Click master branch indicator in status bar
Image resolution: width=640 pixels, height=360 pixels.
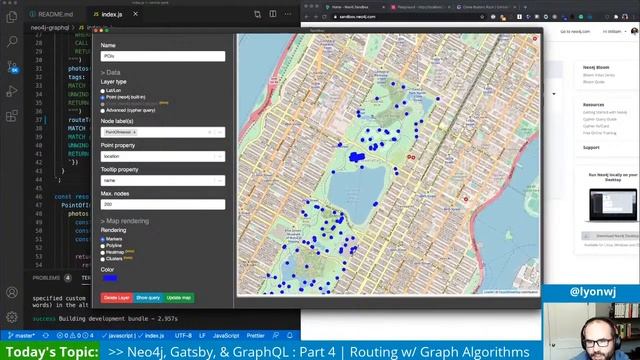(21, 336)
